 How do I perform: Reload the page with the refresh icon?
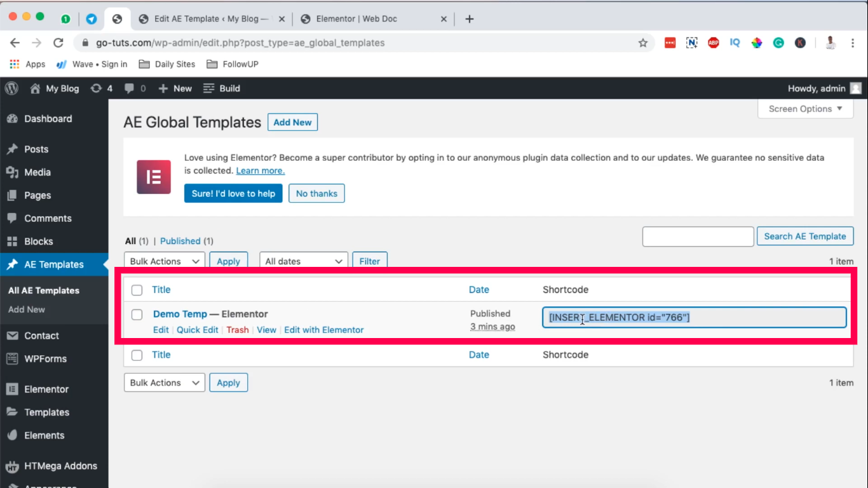click(58, 43)
